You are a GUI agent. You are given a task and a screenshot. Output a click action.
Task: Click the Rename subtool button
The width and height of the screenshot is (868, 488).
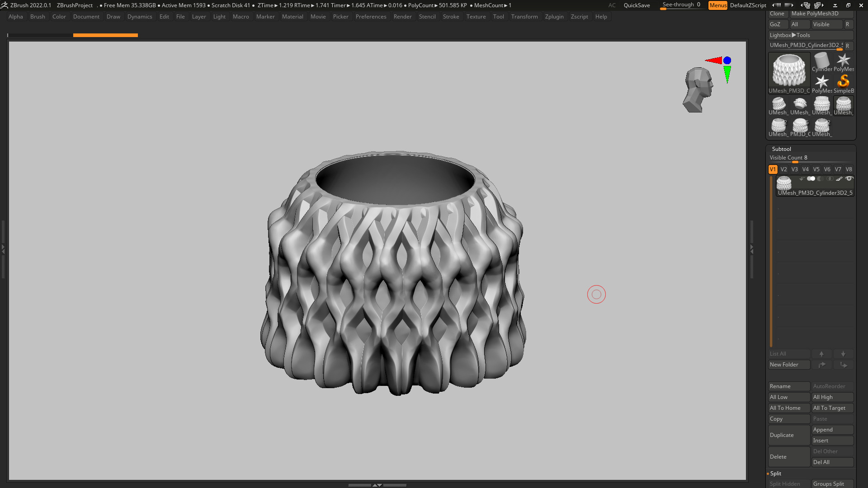coord(789,386)
